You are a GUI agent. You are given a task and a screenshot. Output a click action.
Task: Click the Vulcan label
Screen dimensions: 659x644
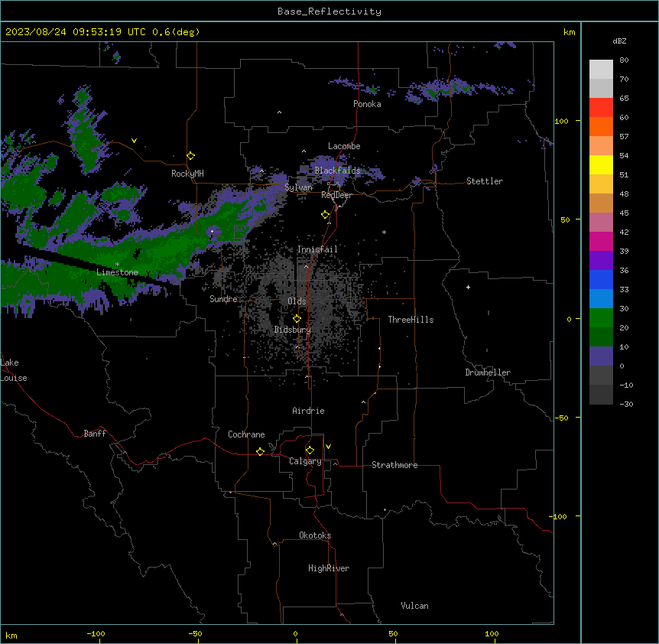pyautogui.click(x=415, y=606)
